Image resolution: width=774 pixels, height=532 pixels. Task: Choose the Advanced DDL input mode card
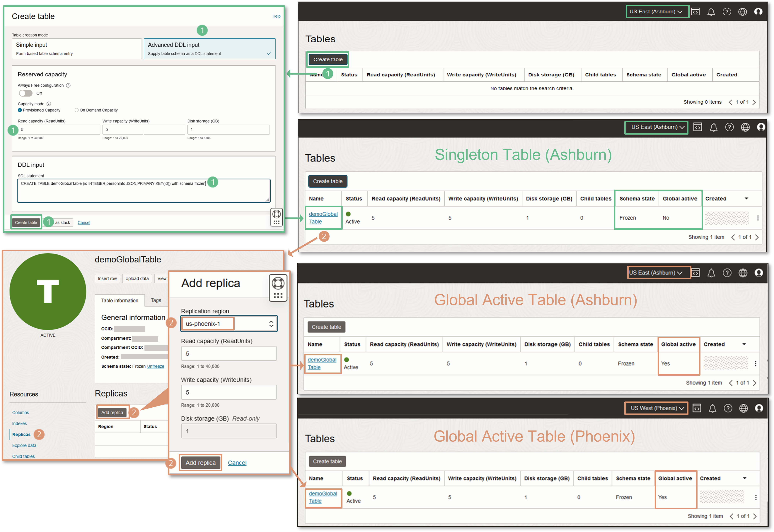point(209,49)
